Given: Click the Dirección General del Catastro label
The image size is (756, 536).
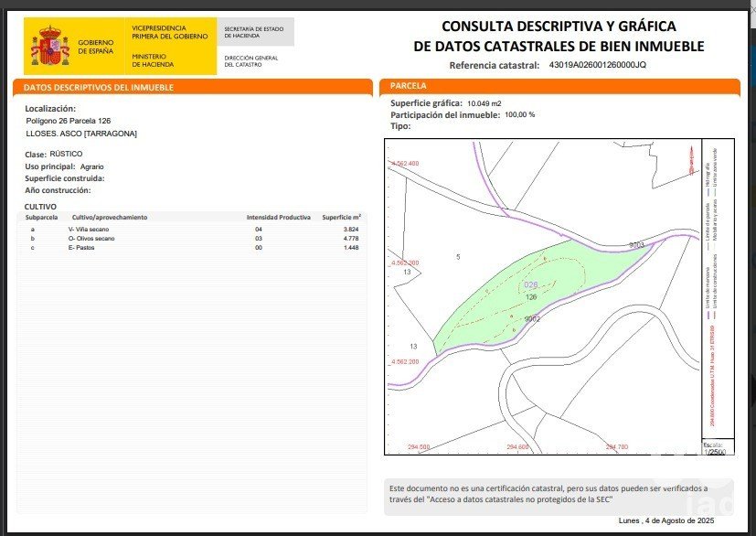Looking at the screenshot, I should [250, 60].
